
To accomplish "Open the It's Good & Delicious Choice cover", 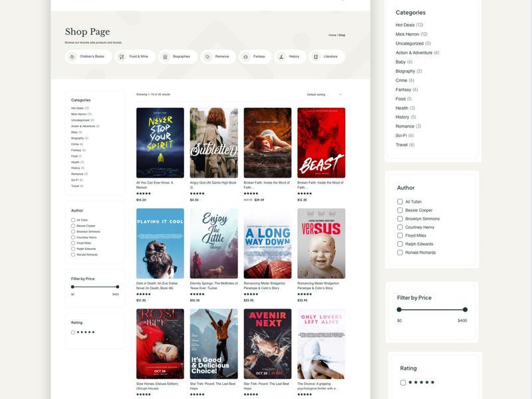I will 213,344.
